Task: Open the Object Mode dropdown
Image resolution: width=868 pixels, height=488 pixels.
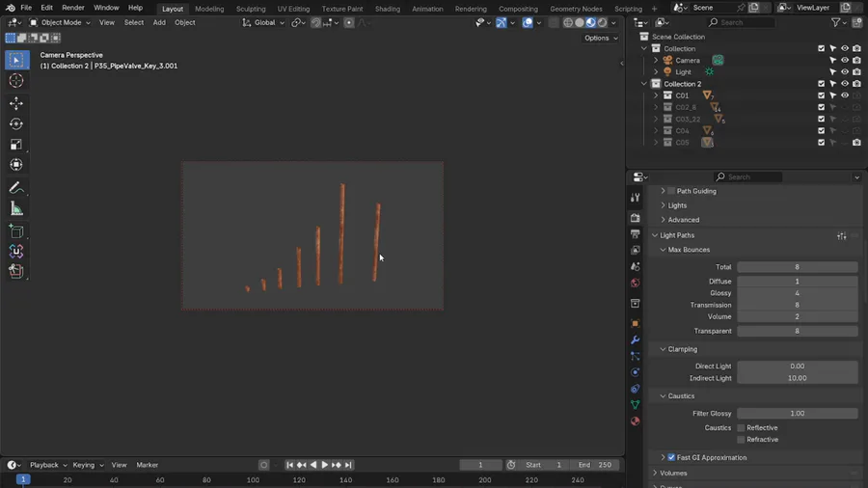Action: coord(59,23)
